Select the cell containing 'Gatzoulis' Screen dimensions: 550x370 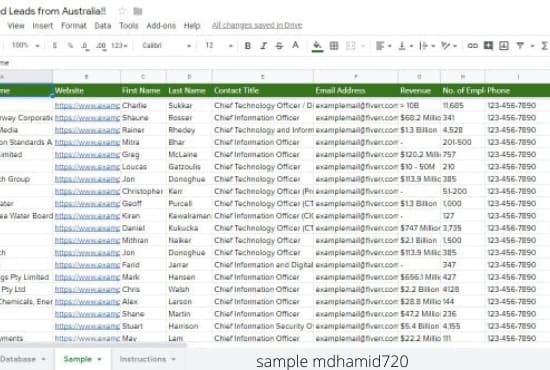(189, 167)
